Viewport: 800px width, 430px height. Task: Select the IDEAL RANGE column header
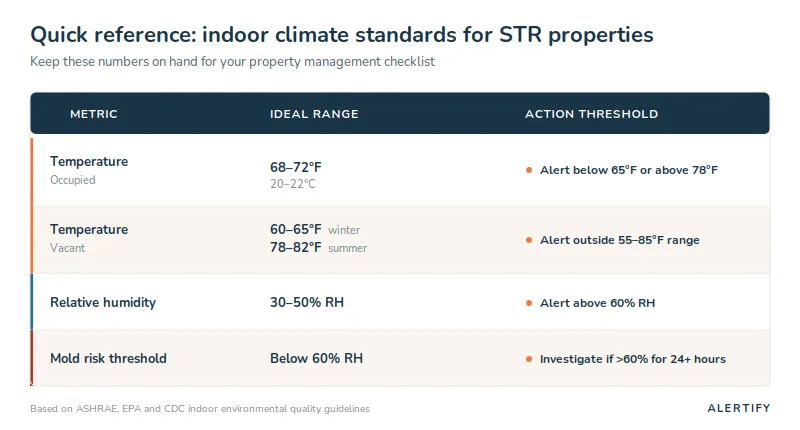point(314,114)
